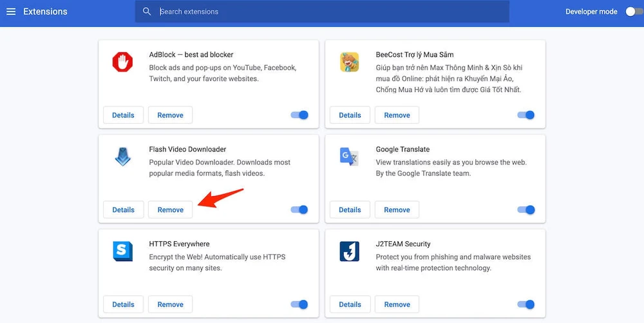
Task: Disable the AdBlock extension toggle
Action: point(299,115)
